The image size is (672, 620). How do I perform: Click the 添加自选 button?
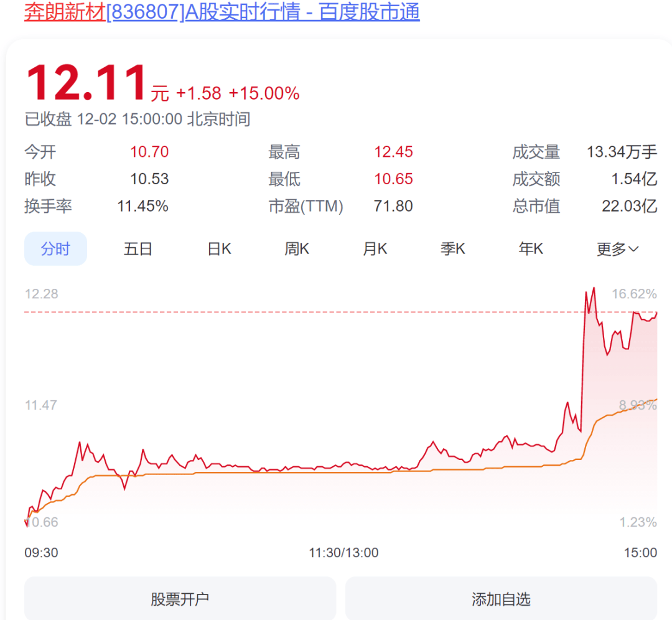coord(502,599)
